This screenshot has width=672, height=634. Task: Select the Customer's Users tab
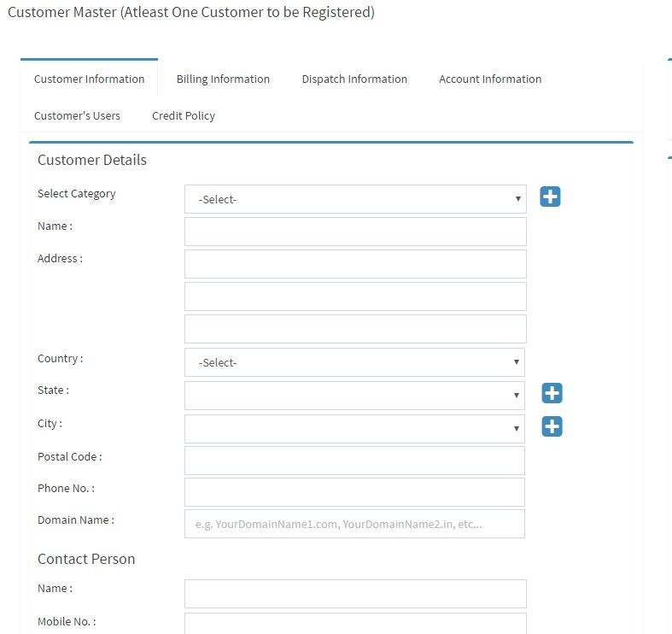point(77,116)
